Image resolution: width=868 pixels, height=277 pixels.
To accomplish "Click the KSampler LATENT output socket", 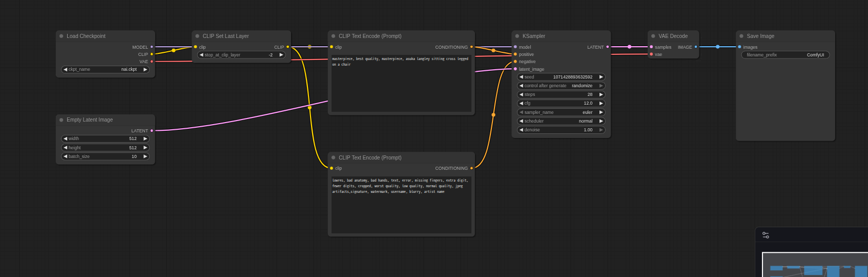I will 608,47.
